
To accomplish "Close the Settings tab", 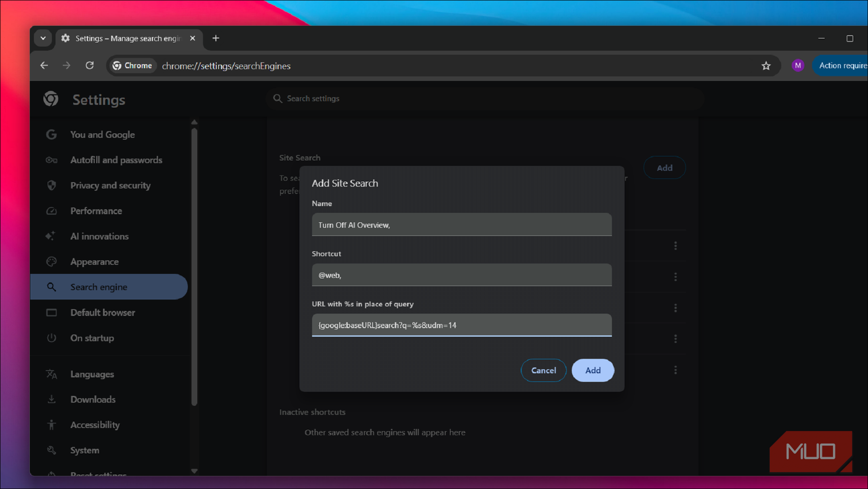I will tap(193, 38).
